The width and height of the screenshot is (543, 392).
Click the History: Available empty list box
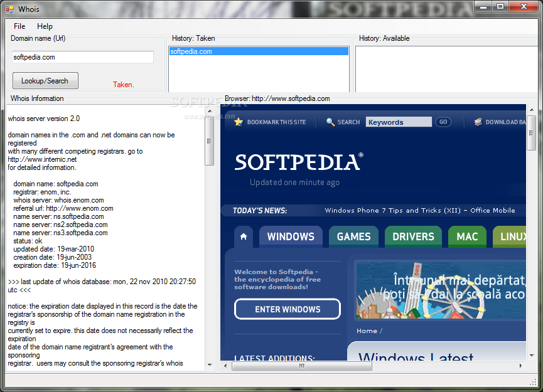coord(446,68)
